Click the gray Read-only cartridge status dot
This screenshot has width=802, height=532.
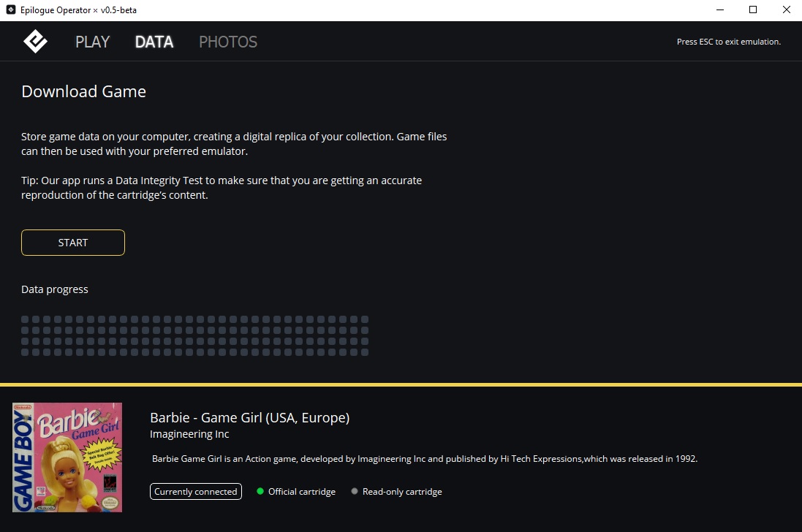[355, 492]
